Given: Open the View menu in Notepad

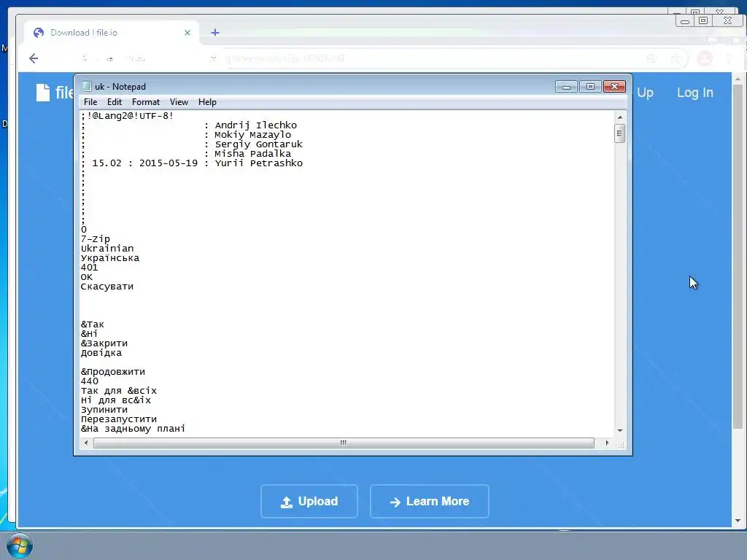Looking at the screenshot, I should point(179,102).
